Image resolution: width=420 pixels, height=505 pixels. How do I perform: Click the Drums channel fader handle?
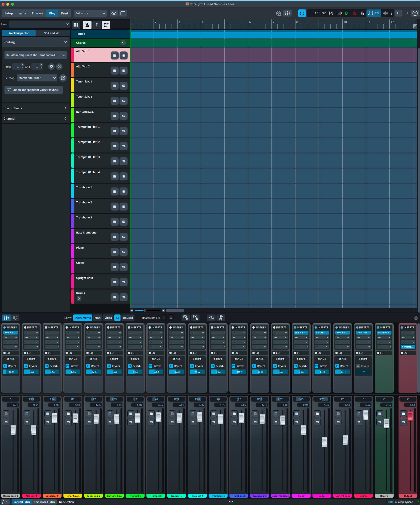click(366, 415)
